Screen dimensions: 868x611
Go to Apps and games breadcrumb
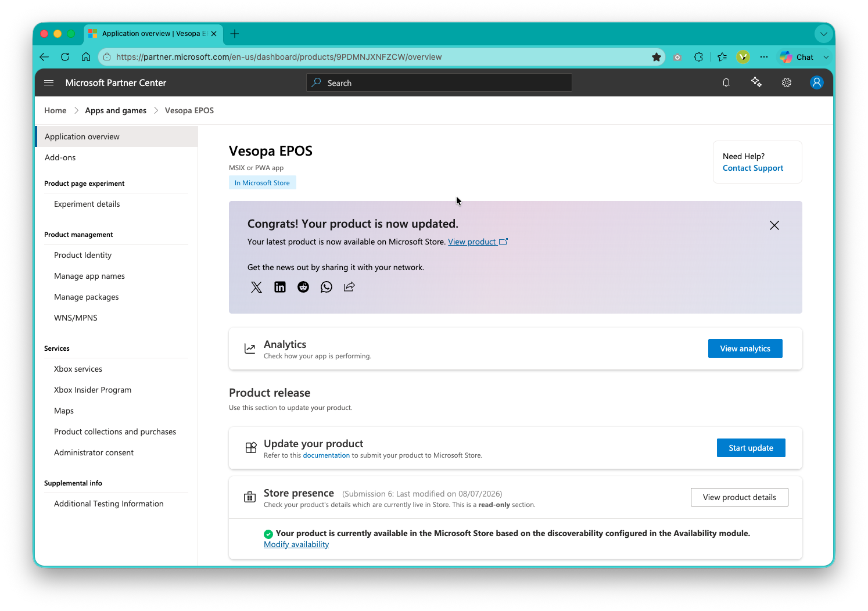[x=116, y=110]
